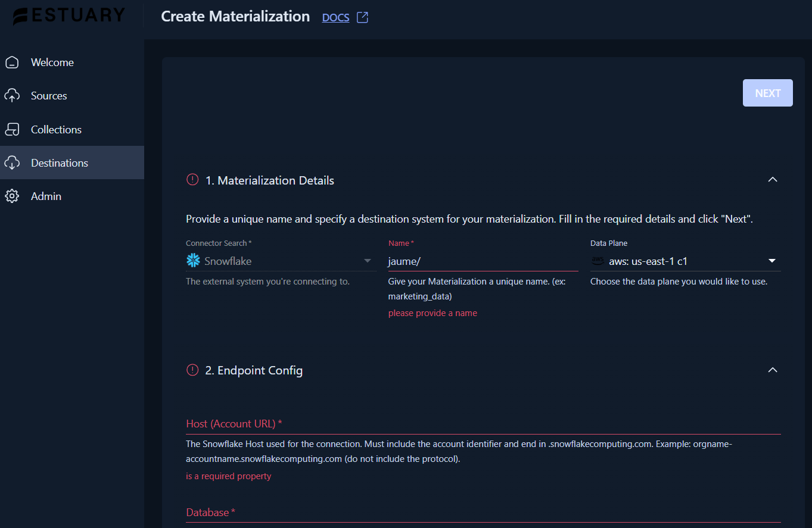Collapse the Materialization Details section

click(772, 179)
